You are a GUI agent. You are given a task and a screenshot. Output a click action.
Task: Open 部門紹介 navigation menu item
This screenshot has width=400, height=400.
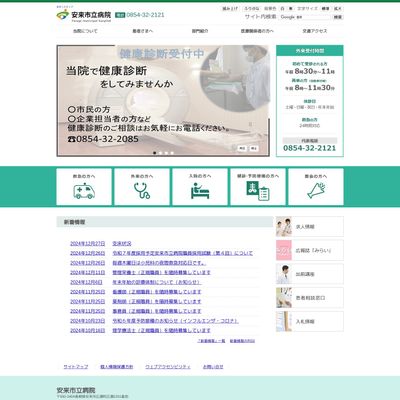[x=200, y=31]
